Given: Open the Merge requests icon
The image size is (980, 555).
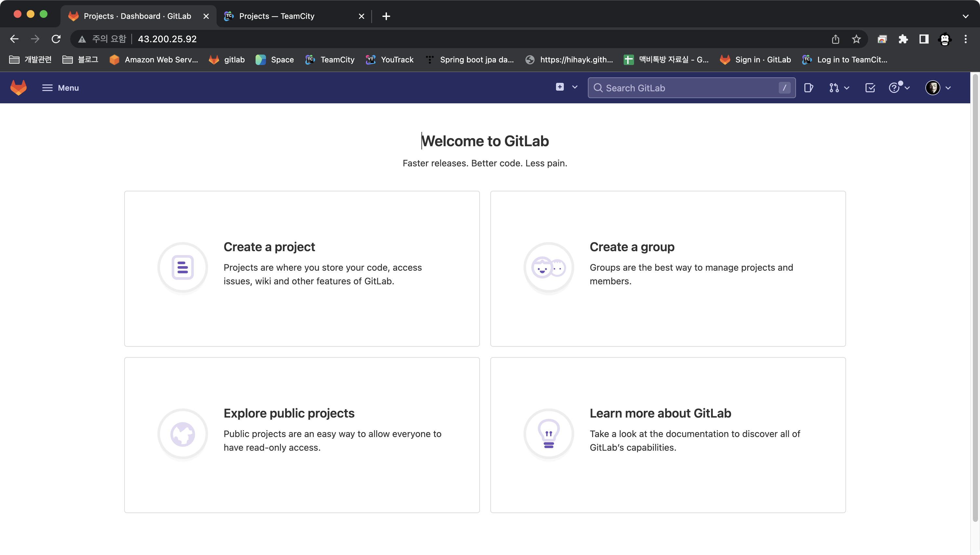Looking at the screenshot, I should coord(834,88).
